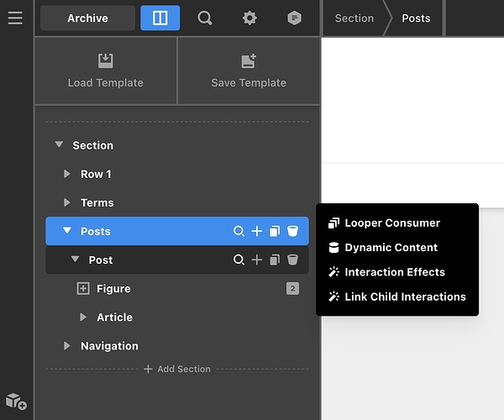Click the cube add icon bottom left
The height and width of the screenshot is (420, 504).
tap(16, 402)
